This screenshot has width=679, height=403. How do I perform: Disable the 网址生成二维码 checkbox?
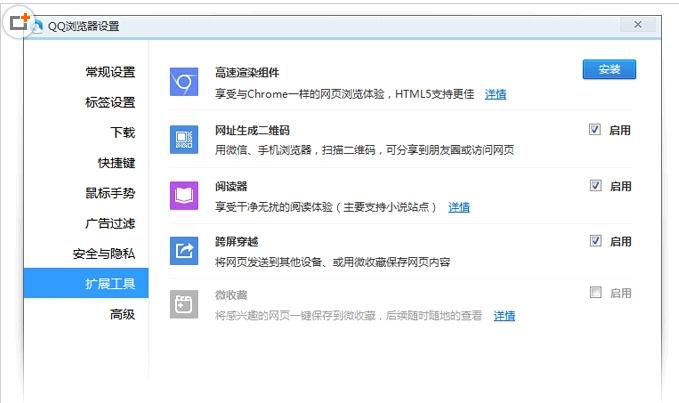click(595, 129)
